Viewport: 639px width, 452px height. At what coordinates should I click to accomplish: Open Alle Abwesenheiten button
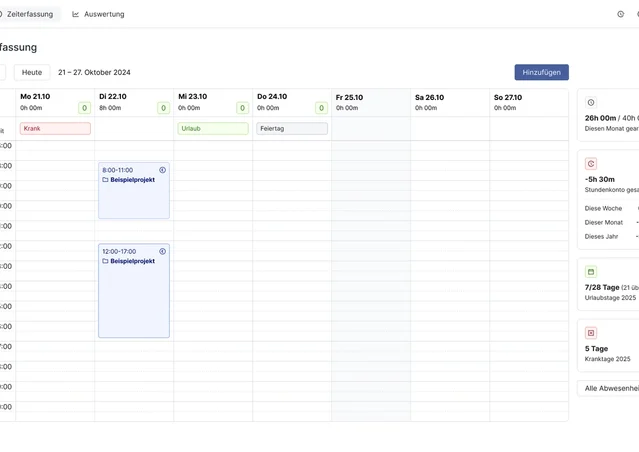point(608,388)
